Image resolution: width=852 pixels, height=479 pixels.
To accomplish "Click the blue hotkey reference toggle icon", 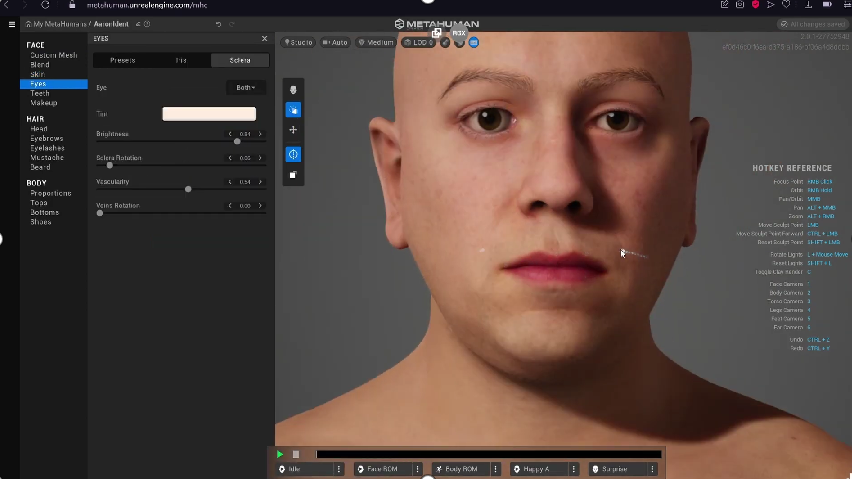I will click(473, 42).
